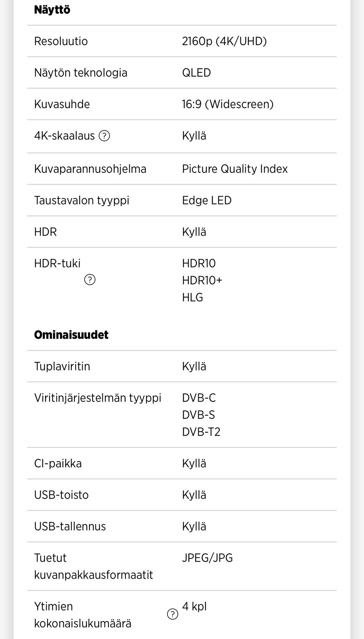Click the help icon beside 4K-skaalaus
The height and width of the screenshot is (639, 364).
pos(105,136)
